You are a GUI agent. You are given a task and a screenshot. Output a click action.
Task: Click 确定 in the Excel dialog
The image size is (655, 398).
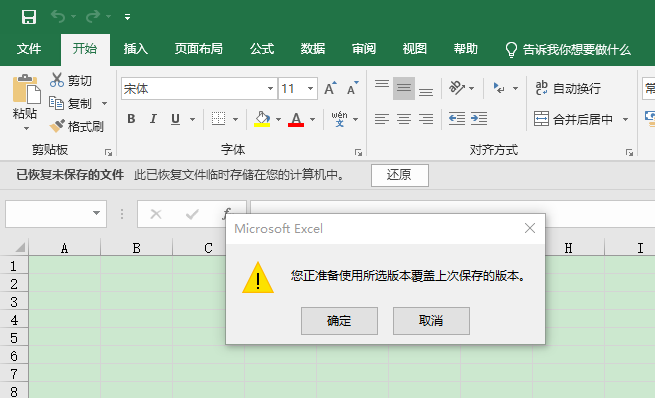point(339,321)
